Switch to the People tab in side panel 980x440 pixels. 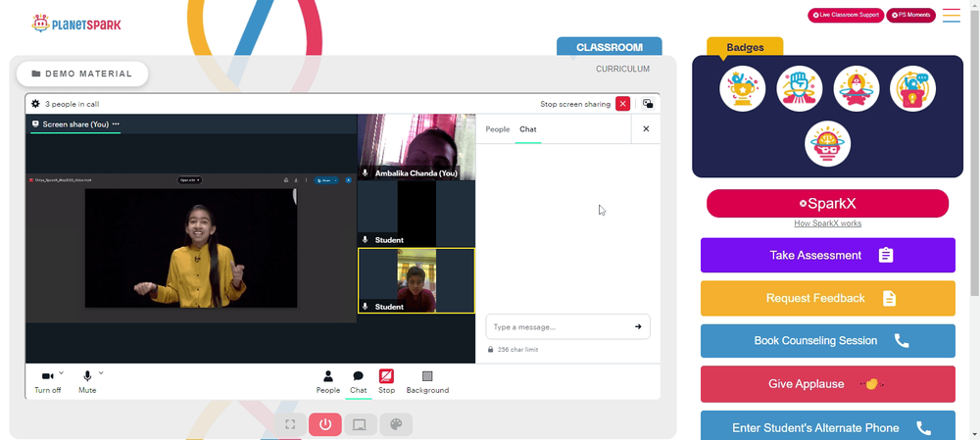coord(498,129)
